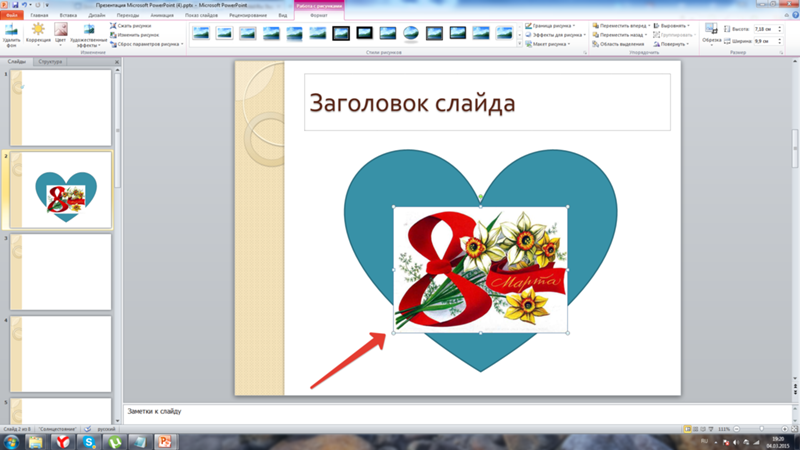Apply the first picture style thumbnail
The image size is (800, 450).
(x=201, y=34)
